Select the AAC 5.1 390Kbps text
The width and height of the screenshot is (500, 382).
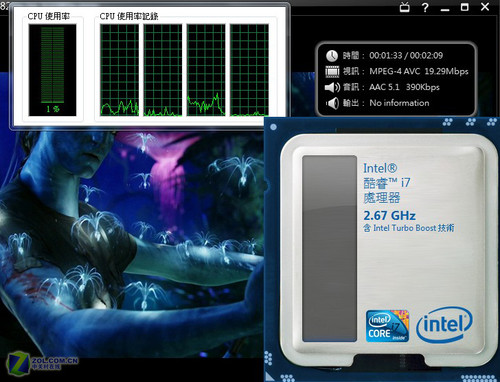tap(404, 87)
